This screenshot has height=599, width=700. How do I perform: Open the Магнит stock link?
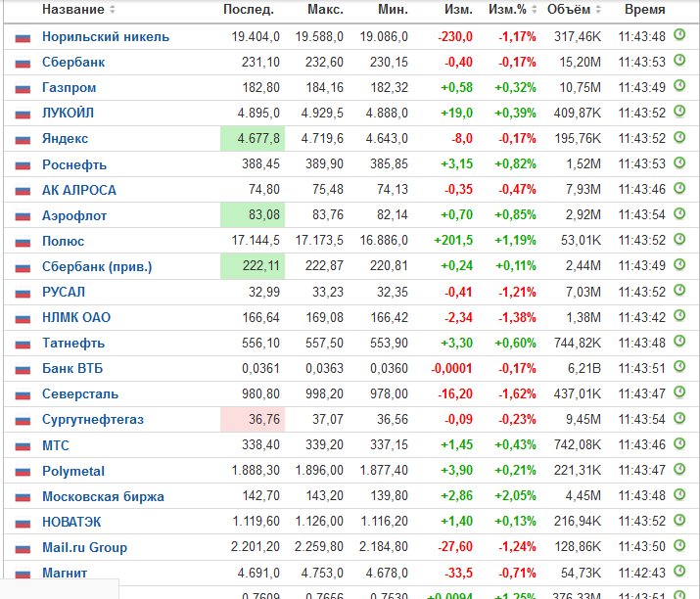pyautogui.click(x=65, y=573)
